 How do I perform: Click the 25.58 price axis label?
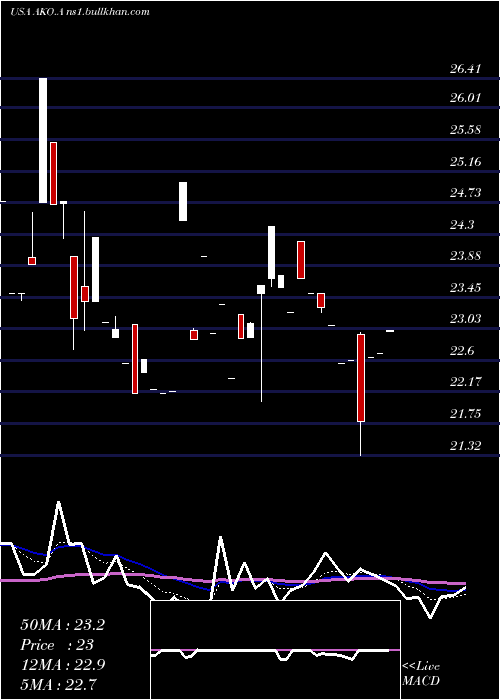tap(466, 130)
